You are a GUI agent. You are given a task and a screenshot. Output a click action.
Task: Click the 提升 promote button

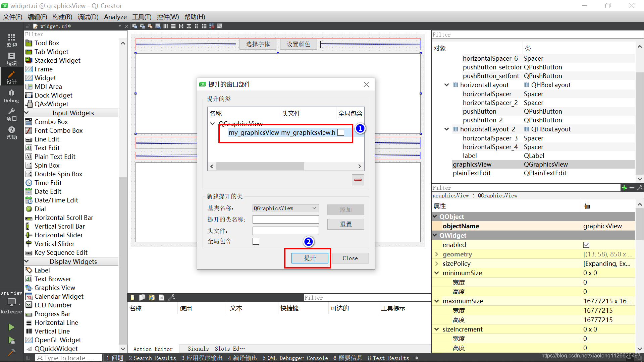[309, 258]
